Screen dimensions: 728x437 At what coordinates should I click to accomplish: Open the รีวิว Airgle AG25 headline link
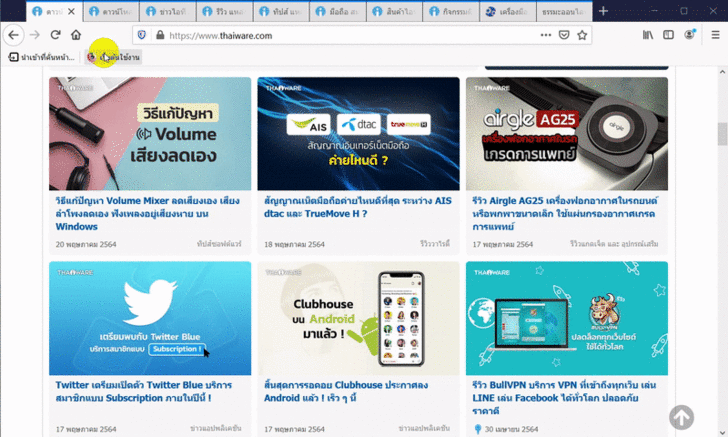tap(565, 214)
